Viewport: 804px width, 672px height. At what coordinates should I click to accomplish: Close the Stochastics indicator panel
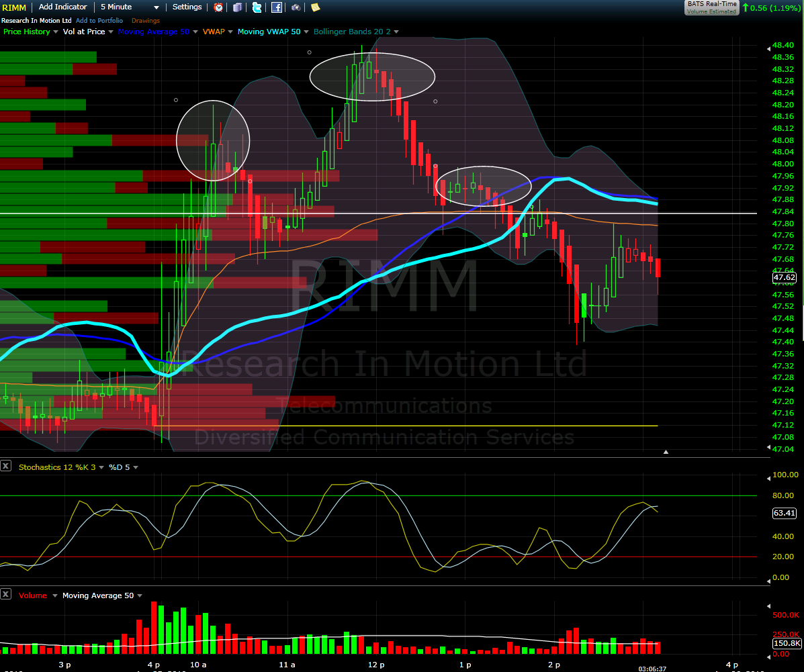pos(5,466)
